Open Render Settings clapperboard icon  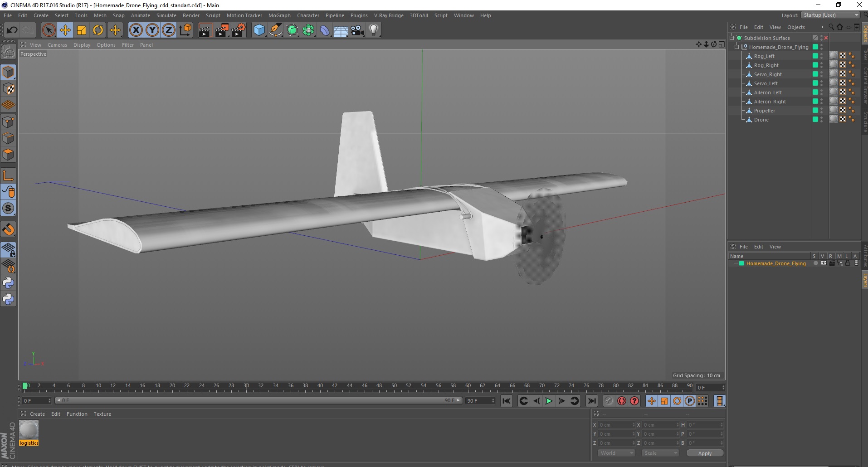click(238, 30)
